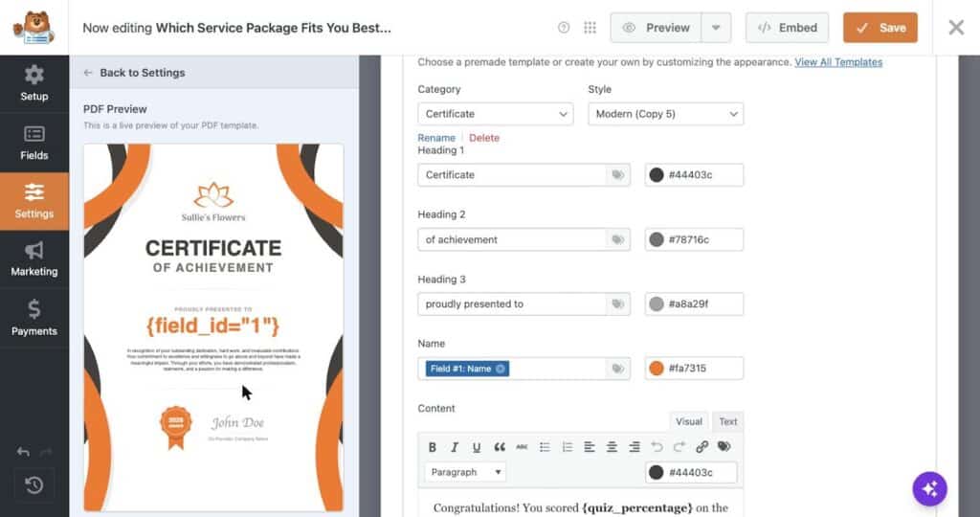Open the Payments panel
Viewport: 980px width, 517px height.
pos(33,318)
